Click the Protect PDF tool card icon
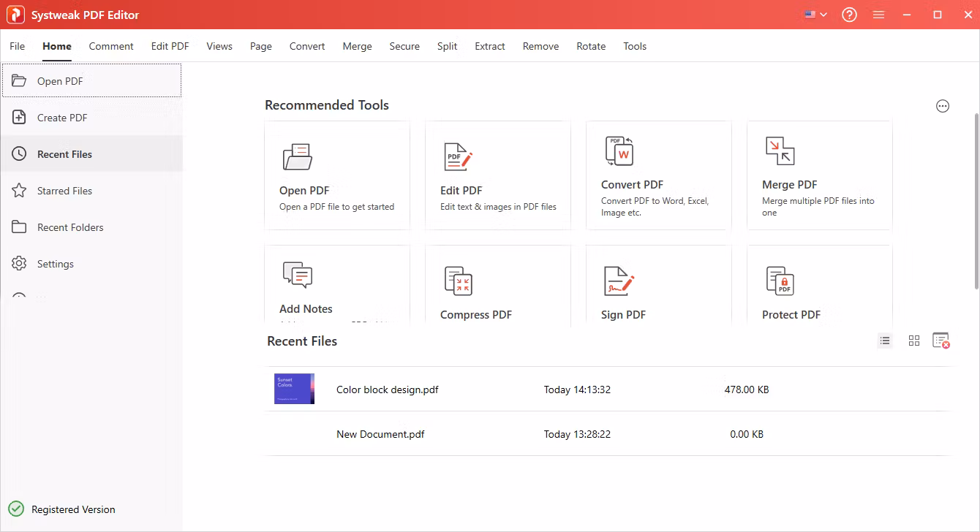The width and height of the screenshot is (980, 532). click(780, 281)
